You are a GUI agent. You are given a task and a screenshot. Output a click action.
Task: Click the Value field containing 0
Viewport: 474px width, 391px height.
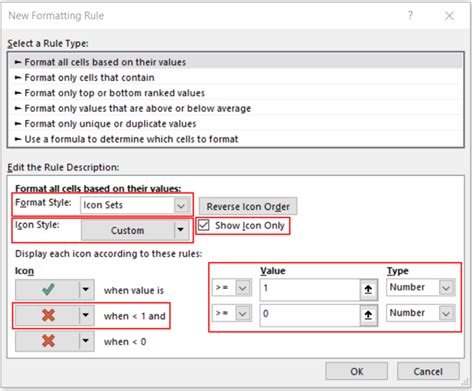[x=310, y=314]
